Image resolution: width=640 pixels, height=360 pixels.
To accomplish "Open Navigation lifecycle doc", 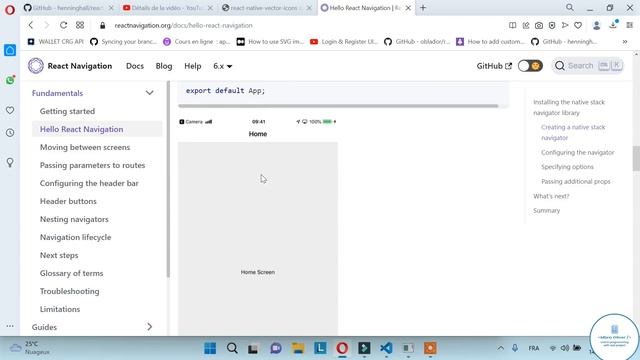I will point(76,237).
